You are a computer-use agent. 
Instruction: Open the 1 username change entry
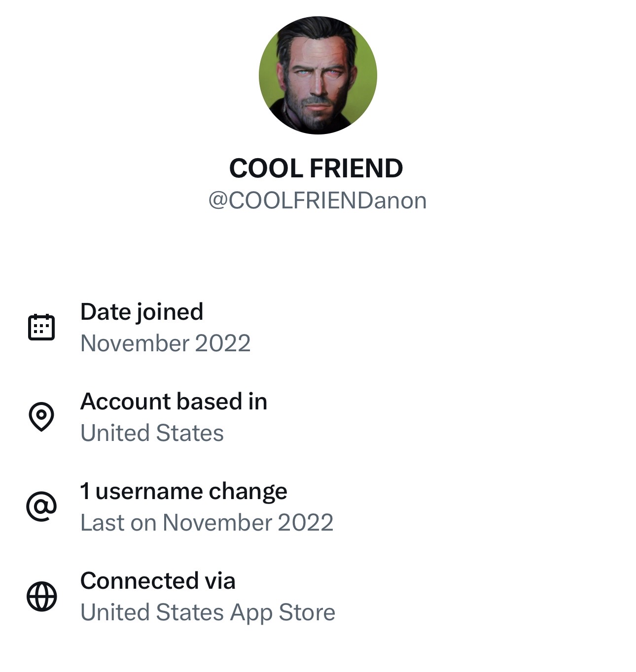(x=183, y=491)
